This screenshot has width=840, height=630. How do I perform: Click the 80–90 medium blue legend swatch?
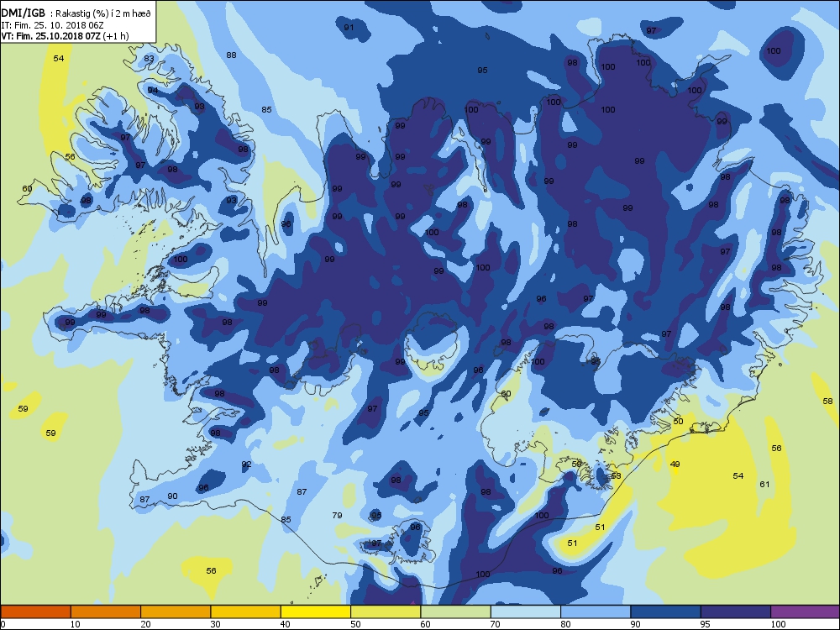596,612
